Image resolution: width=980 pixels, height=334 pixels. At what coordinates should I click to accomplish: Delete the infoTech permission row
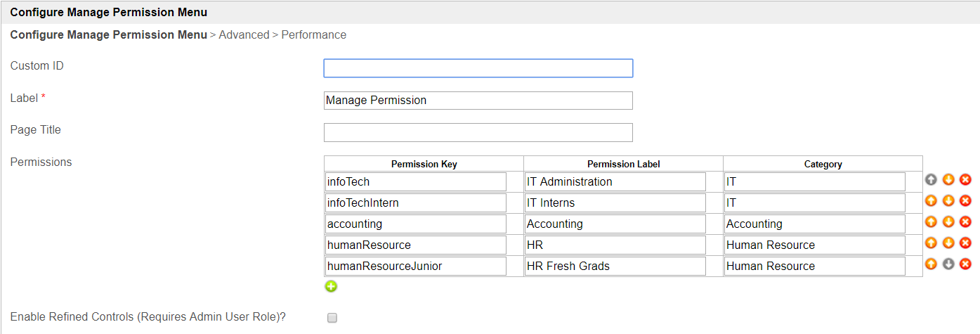(x=965, y=180)
